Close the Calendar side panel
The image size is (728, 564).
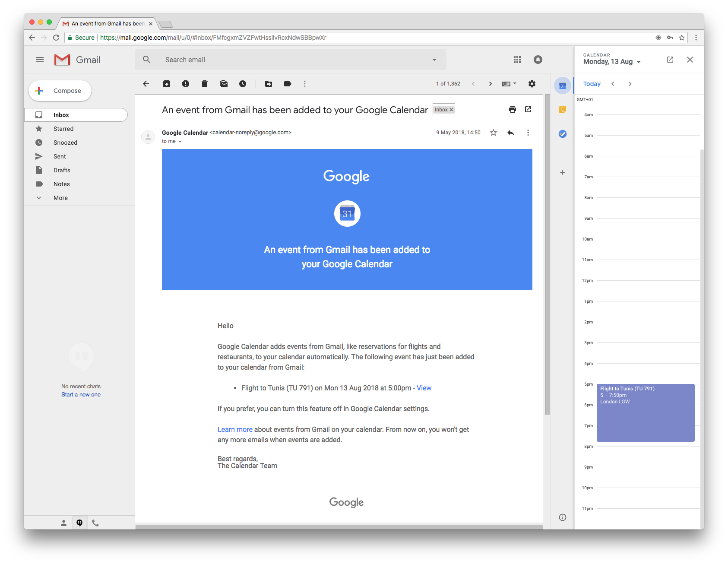tap(690, 60)
